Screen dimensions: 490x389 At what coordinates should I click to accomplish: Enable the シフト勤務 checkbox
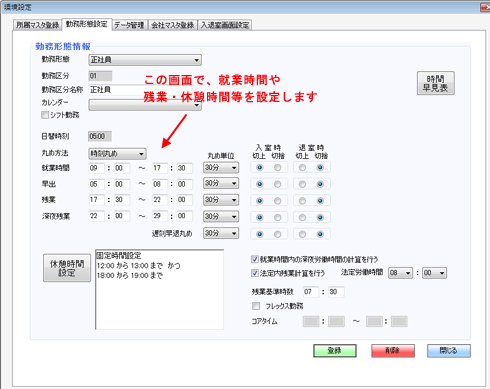[45, 115]
